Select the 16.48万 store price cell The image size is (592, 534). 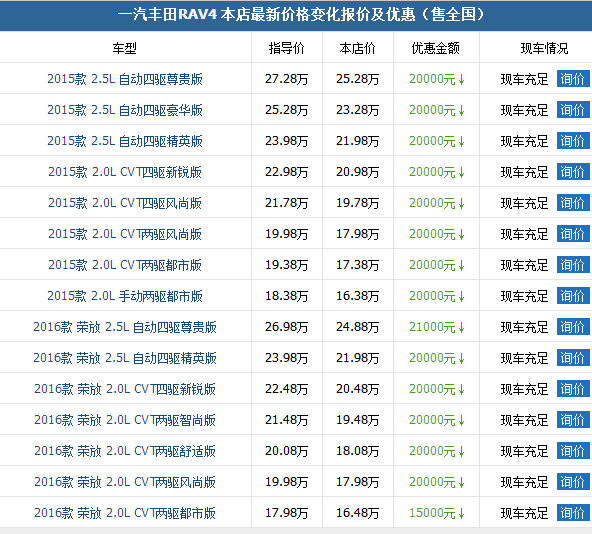(x=358, y=512)
